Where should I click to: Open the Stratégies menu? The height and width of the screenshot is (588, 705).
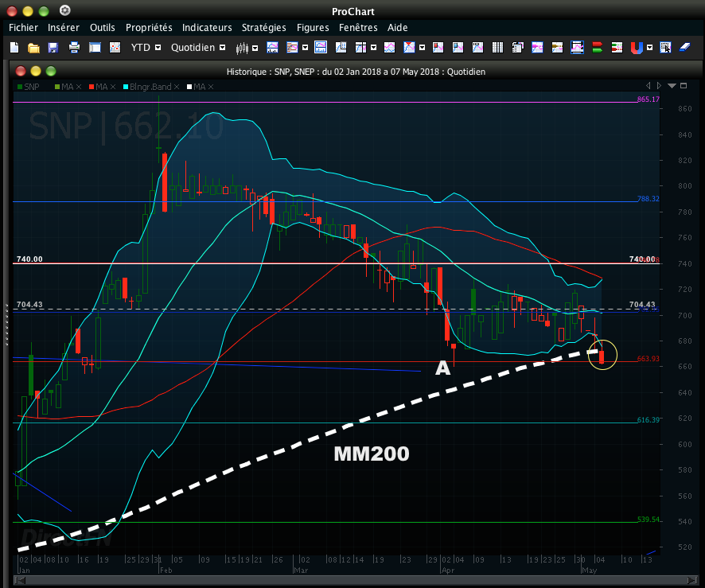[x=264, y=27]
